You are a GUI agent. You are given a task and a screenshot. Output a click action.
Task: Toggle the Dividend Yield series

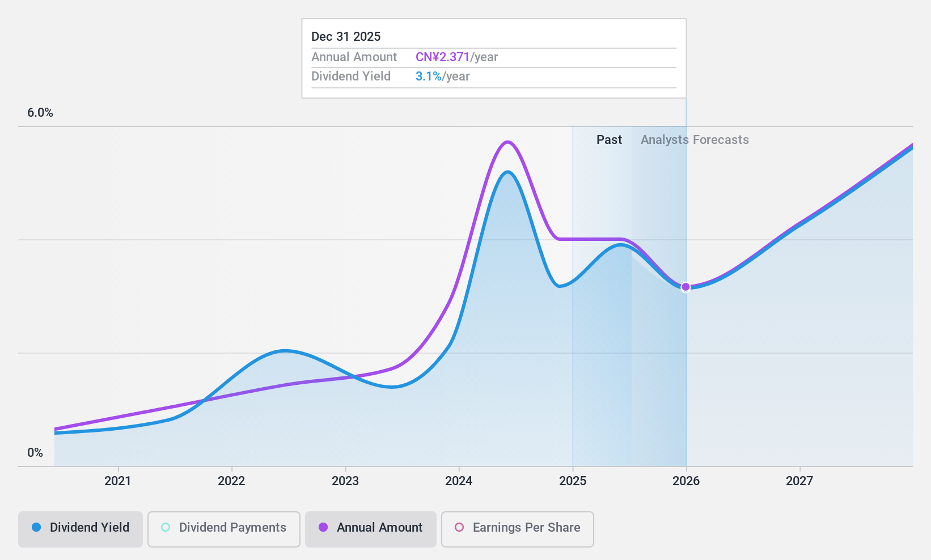point(81,529)
